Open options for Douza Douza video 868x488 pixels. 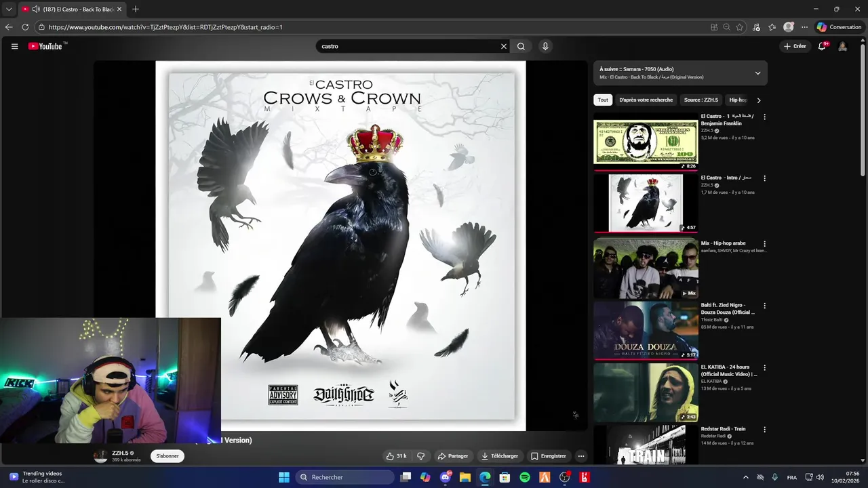[764, 306]
